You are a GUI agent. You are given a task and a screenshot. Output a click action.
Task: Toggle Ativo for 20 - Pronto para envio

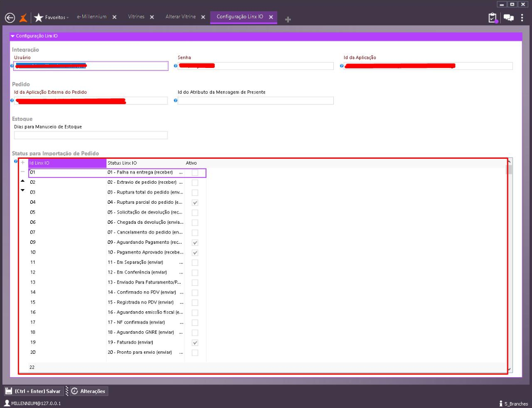pos(195,353)
